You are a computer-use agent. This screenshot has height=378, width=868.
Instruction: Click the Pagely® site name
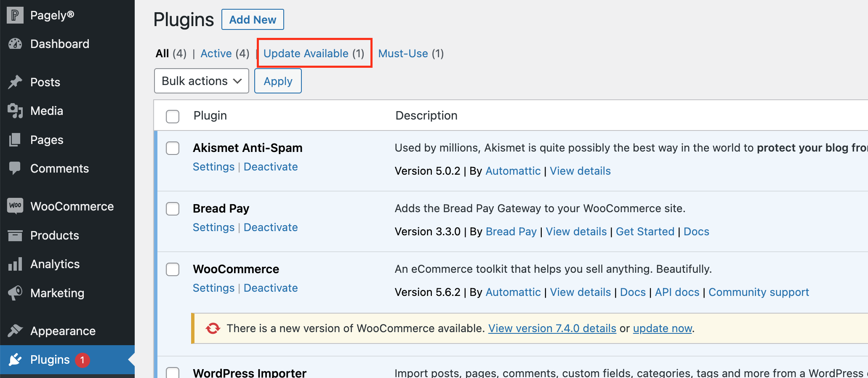coord(52,15)
